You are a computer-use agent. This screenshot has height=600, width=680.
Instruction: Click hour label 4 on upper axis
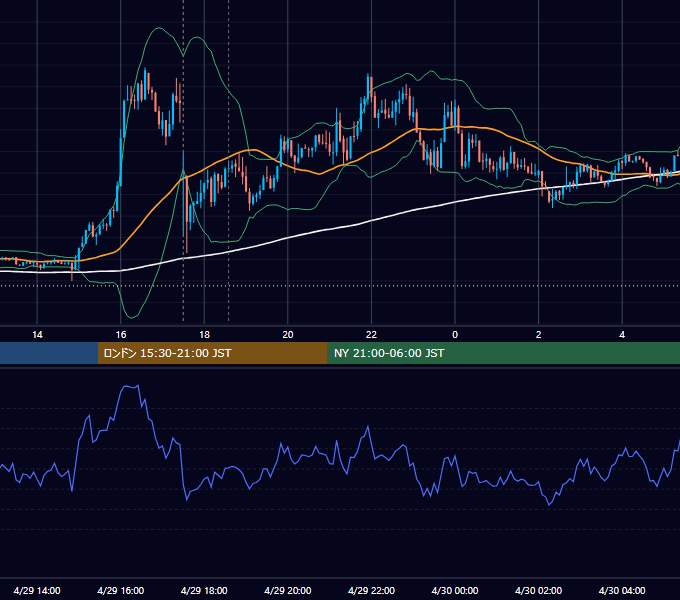point(622,335)
